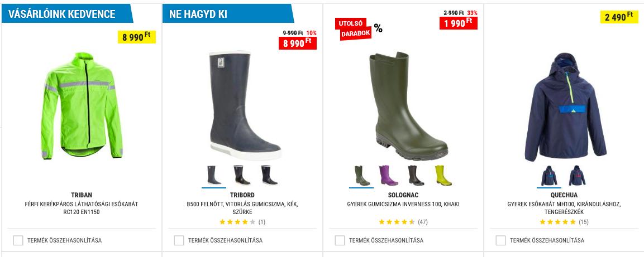This screenshot has height=257, width=644.
Task: Open the Tribord navy boot product image
Action: click(245, 106)
